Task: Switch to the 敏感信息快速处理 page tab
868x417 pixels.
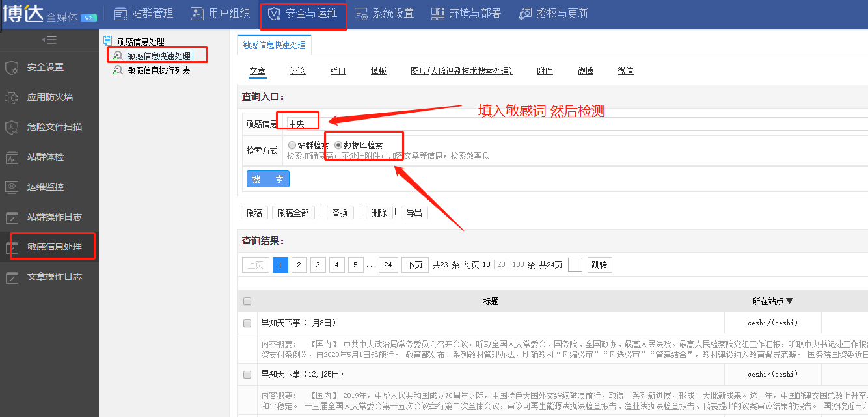Action: click(x=275, y=45)
